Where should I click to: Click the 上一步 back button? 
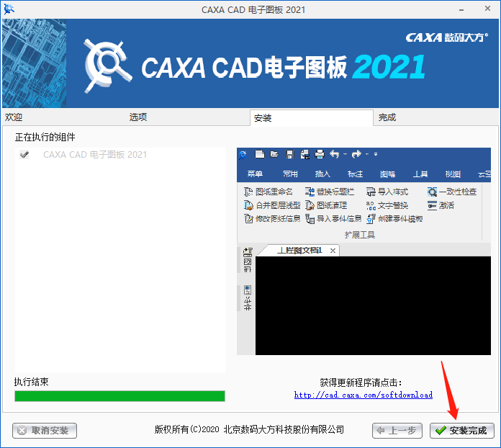click(x=397, y=431)
